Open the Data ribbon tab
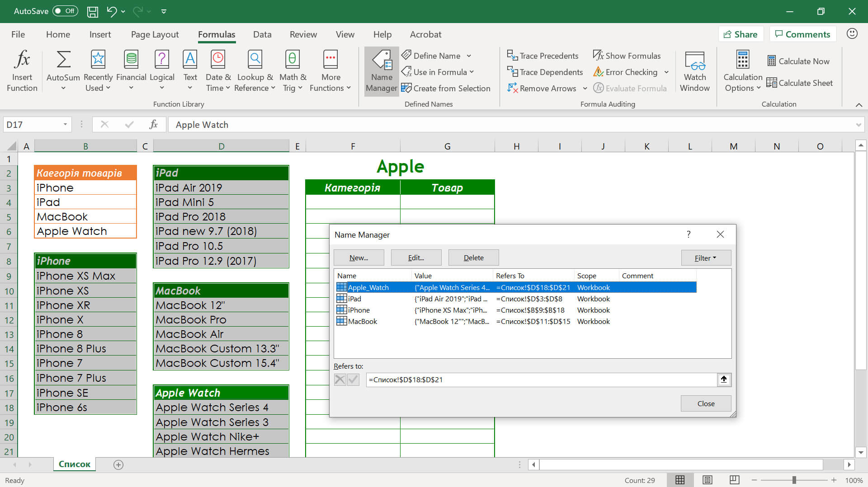Image resolution: width=868 pixels, height=487 pixels. click(262, 34)
